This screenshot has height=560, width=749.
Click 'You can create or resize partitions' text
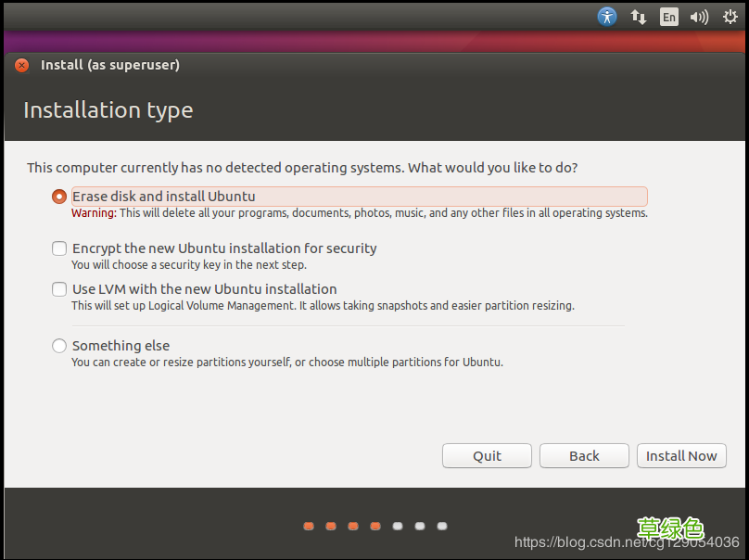pos(287,363)
